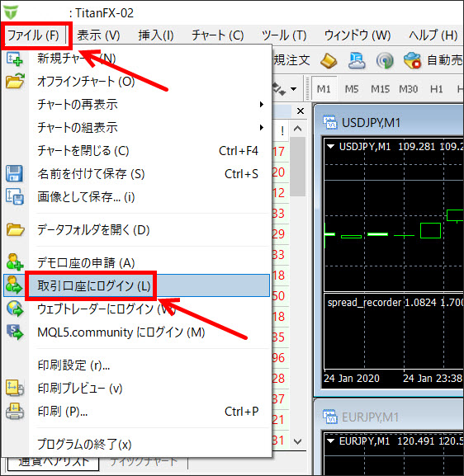
Task: Choose 取引口座にログイン (L) menu entry
Action: pos(136,285)
